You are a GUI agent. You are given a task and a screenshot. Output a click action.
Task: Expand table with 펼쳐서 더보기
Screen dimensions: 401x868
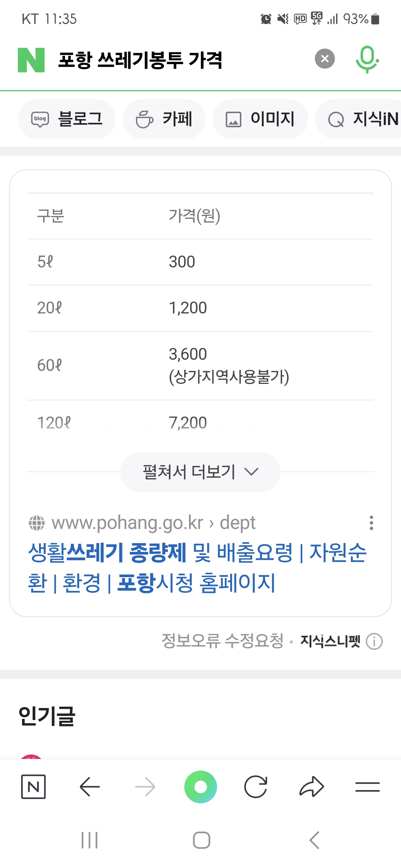click(200, 472)
